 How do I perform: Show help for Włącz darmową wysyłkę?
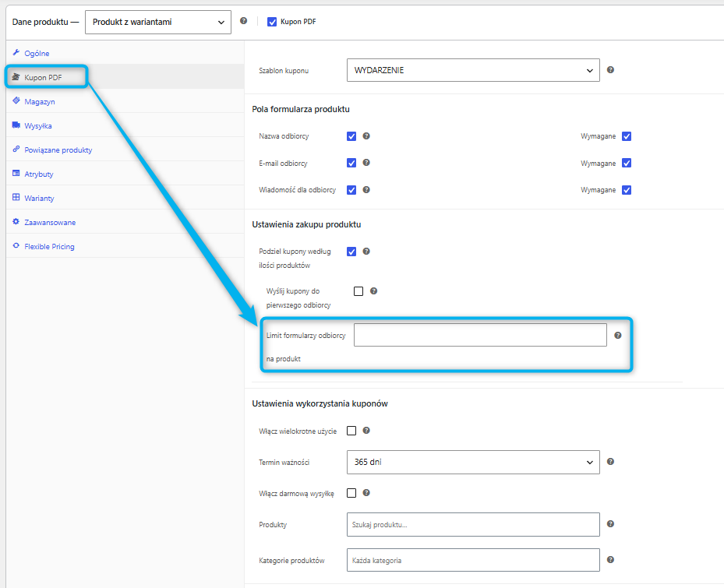366,492
